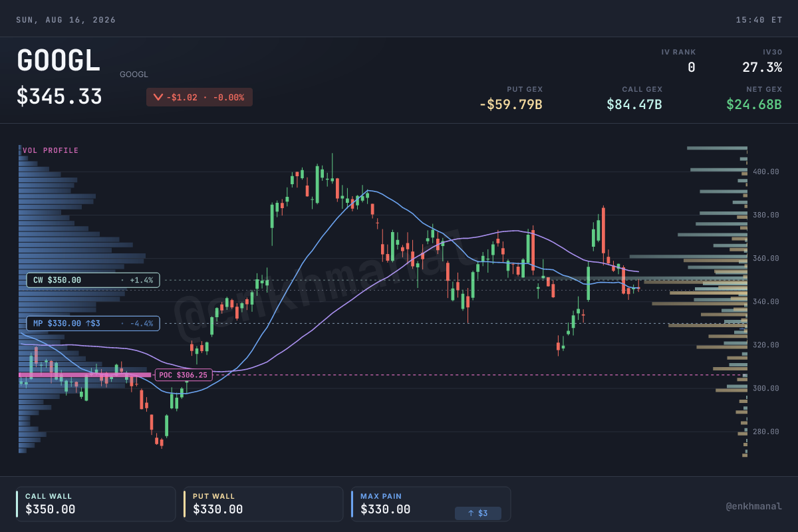Open the Call Wall $350.00 card
Image resolution: width=798 pixels, height=532 pixels.
(x=96, y=504)
